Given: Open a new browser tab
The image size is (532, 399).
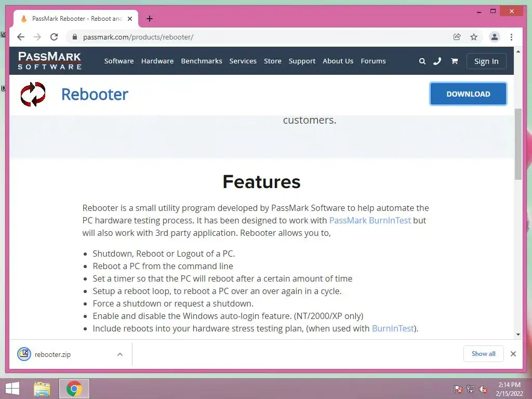Looking at the screenshot, I should pyautogui.click(x=150, y=19).
